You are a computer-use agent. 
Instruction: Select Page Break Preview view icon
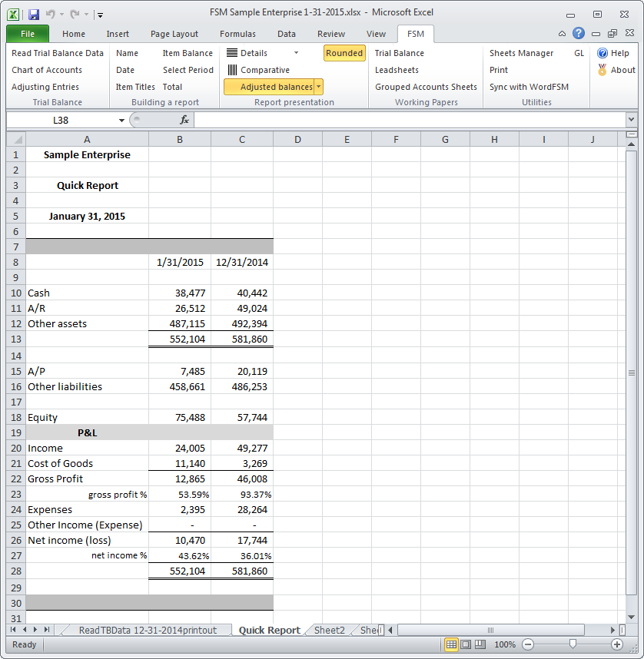click(480, 644)
